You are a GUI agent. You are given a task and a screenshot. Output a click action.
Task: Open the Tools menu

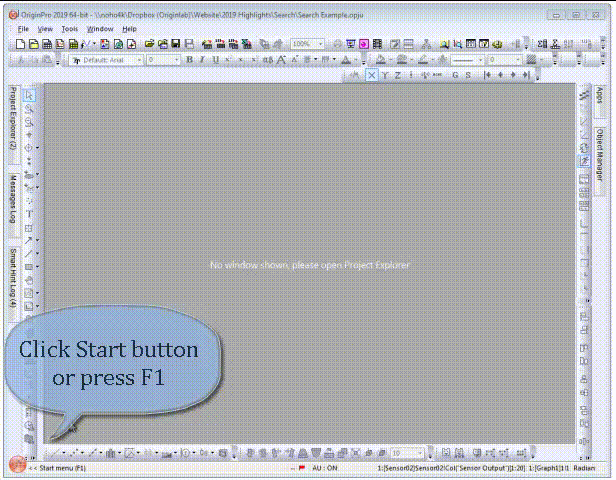70,29
